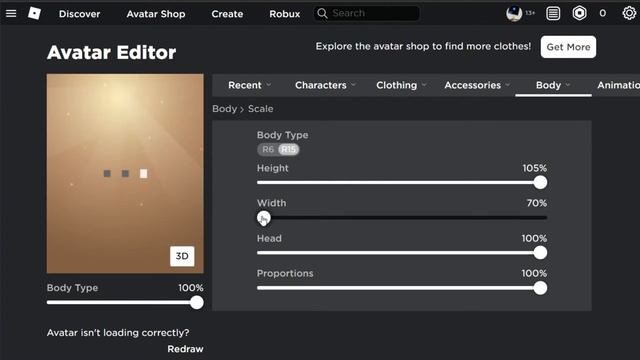This screenshot has height=360, width=640.
Task: Select the Body tab
Action: pyautogui.click(x=548, y=85)
